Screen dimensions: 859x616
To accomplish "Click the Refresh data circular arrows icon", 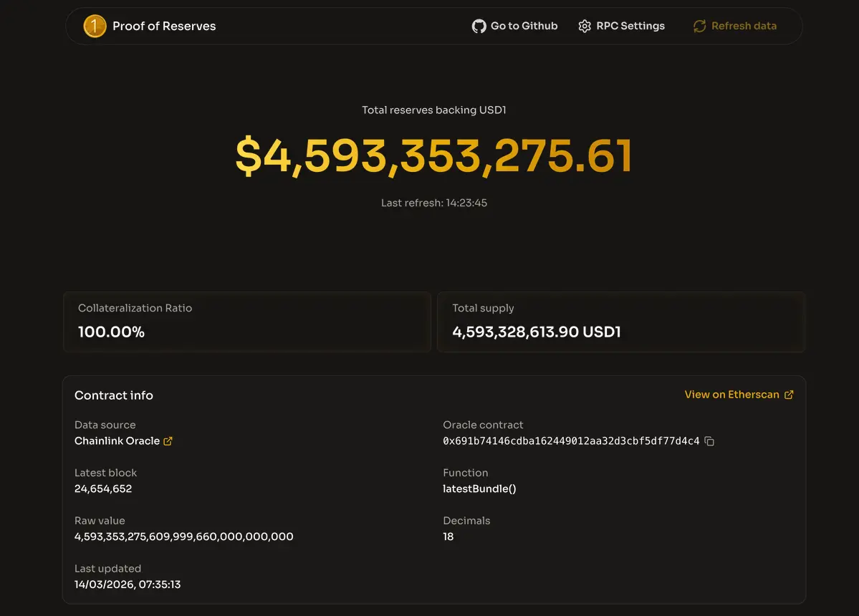I will 699,27.
